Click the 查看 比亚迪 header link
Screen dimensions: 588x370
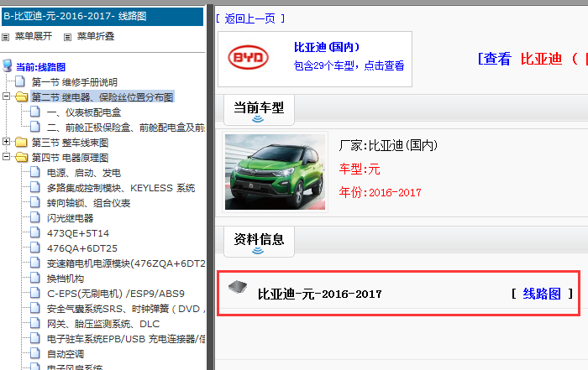[533, 59]
